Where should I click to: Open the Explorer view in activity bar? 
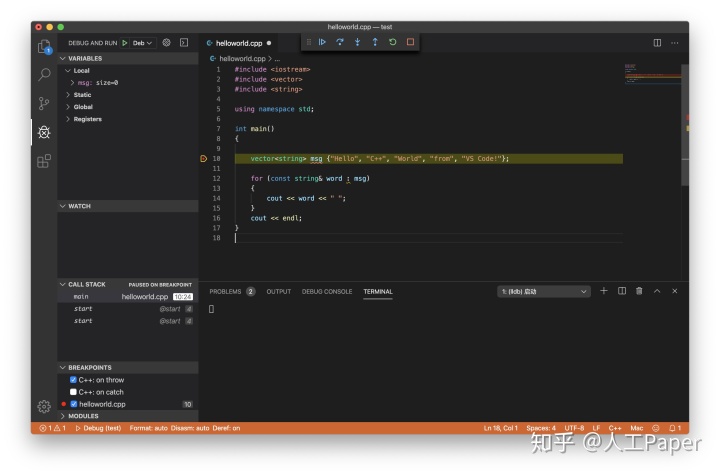click(44, 46)
